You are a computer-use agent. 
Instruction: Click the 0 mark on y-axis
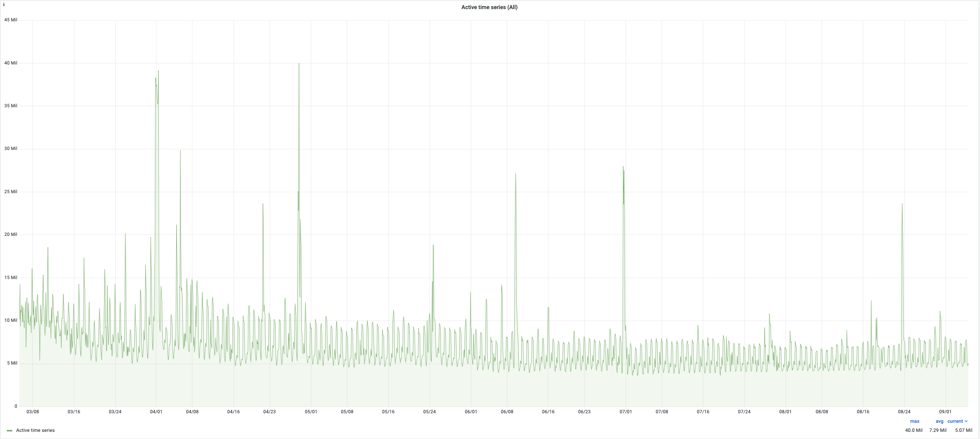[15, 406]
